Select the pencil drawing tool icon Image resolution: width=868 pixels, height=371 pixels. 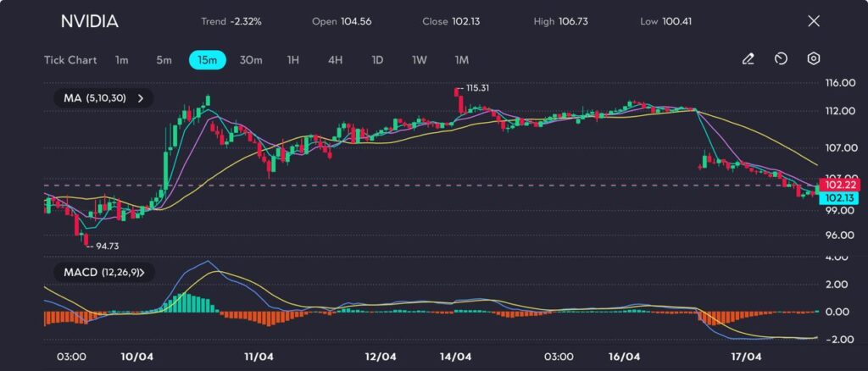(x=748, y=59)
